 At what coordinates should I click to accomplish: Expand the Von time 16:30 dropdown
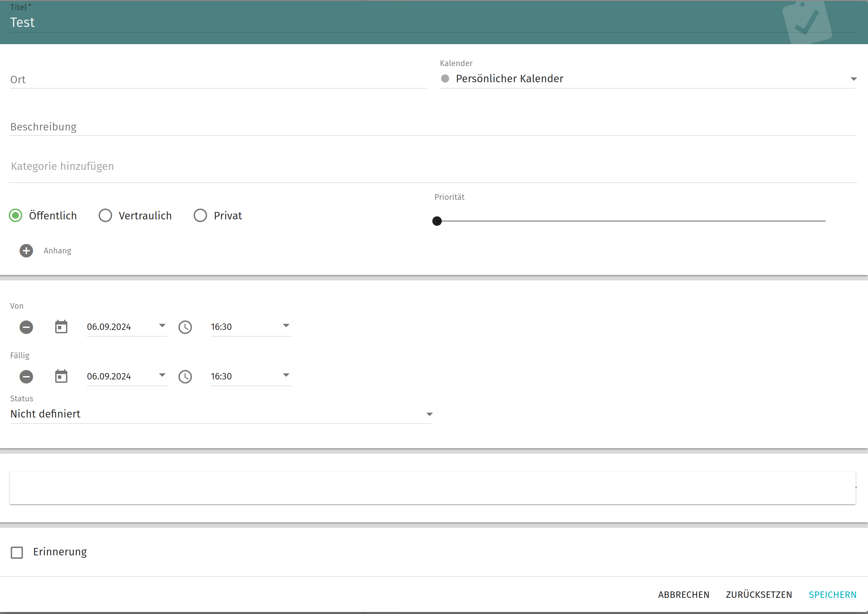286,326
